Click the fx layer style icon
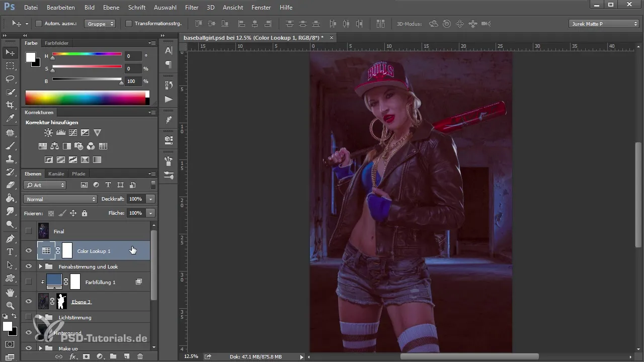The image size is (644, 362). 72,356
